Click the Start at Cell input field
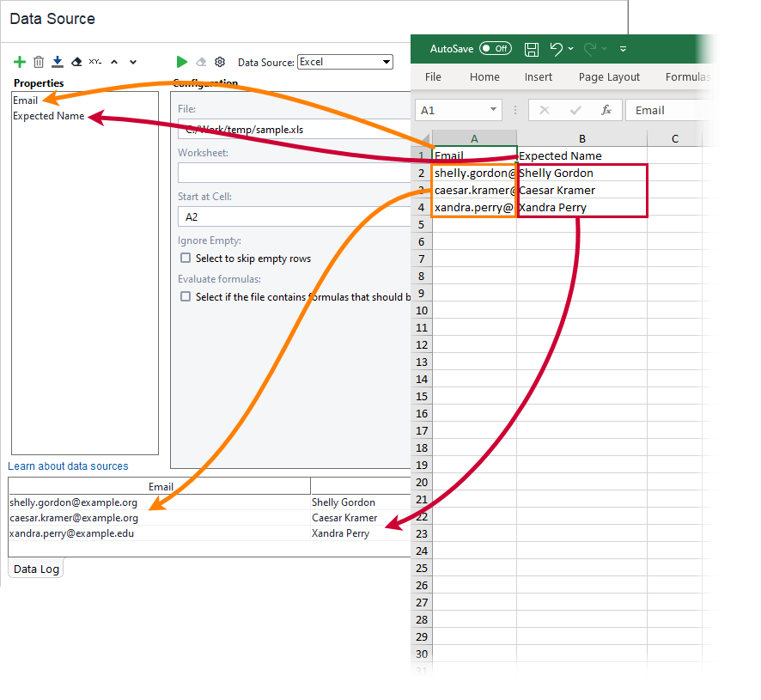The height and width of the screenshot is (700, 761). [x=292, y=217]
